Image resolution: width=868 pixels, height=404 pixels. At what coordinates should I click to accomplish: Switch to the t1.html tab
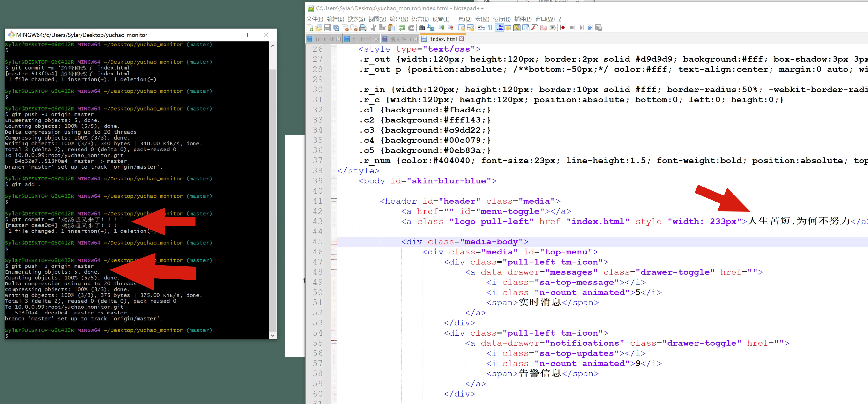click(x=362, y=39)
